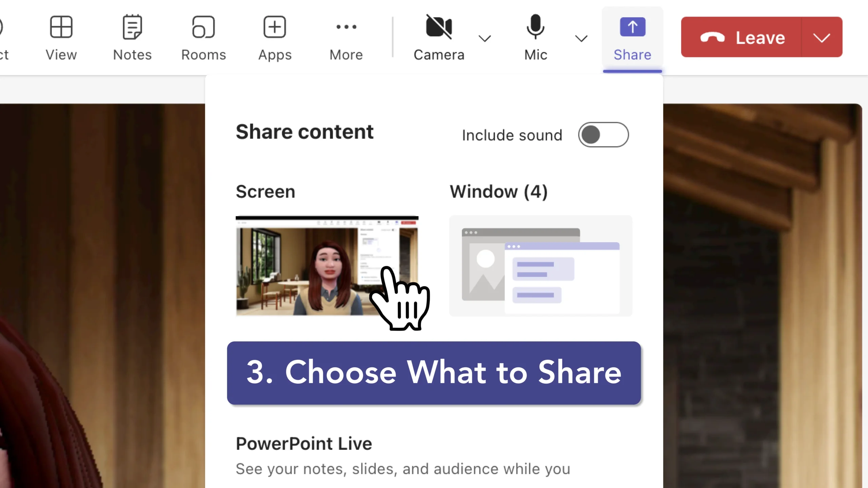Expand the Camera options chevron
This screenshot has width=868, height=488.
click(485, 39)
